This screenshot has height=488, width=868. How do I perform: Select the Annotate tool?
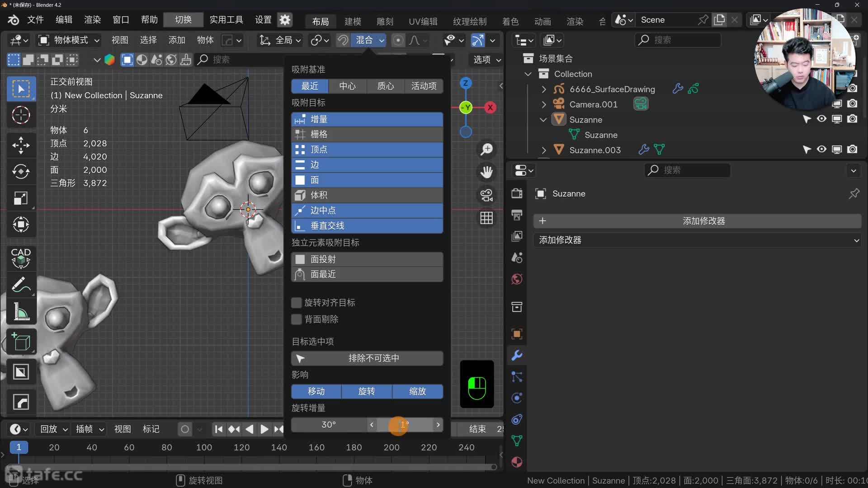[21, 284]
